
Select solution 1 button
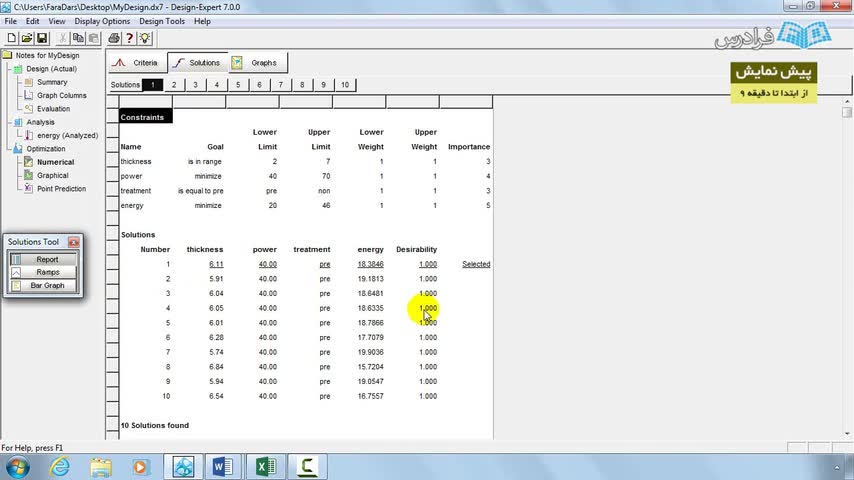[152, 85]
